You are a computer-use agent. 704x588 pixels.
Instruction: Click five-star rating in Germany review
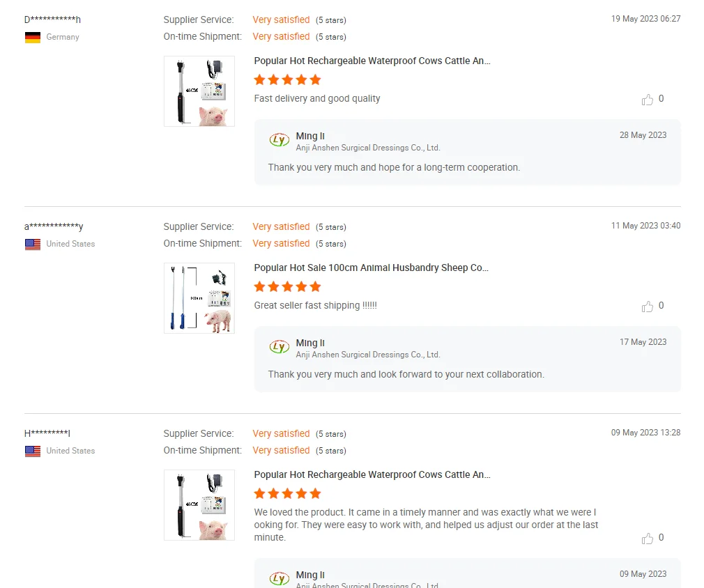(287, 80)
